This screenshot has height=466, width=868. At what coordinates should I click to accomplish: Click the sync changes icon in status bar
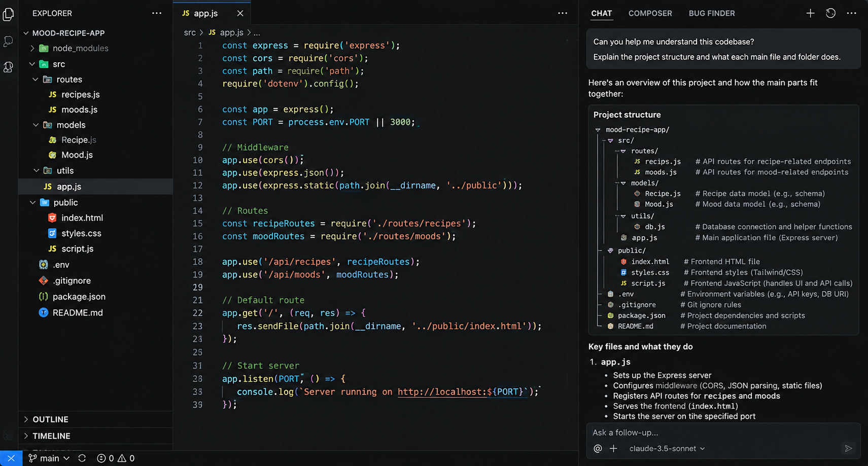click(x=82, y=458)
